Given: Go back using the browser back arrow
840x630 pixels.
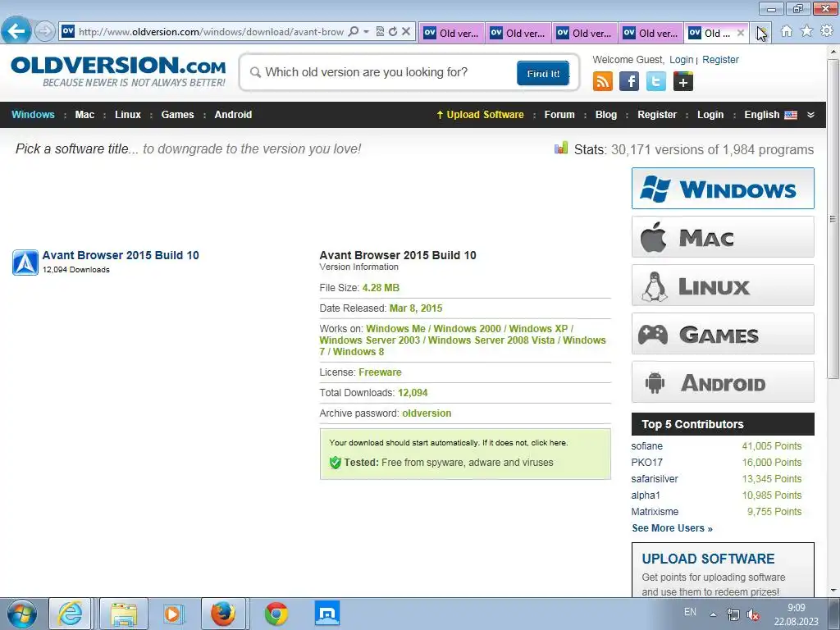Looking at the screenshot, I should point(16,31).
